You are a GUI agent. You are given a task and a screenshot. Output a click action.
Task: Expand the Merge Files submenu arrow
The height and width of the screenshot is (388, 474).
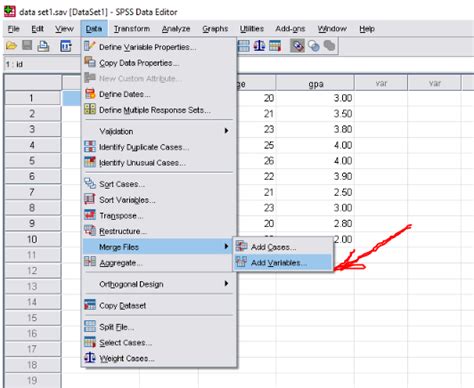click(226, 247)
